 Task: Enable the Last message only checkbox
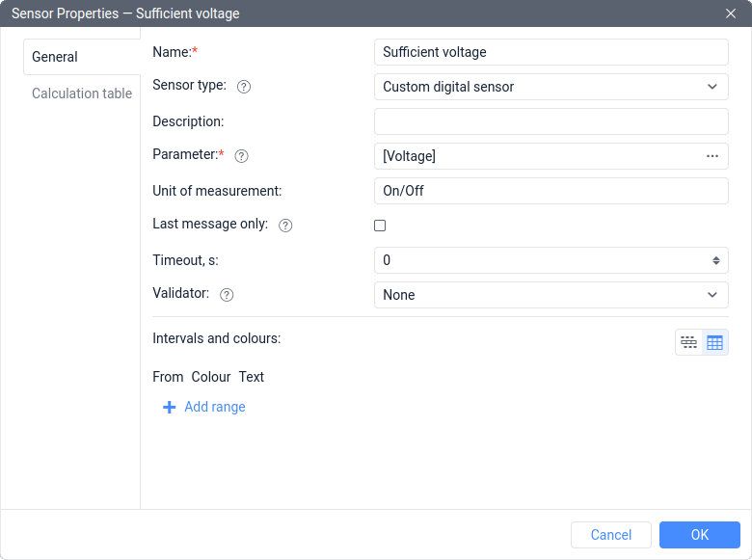tap(380, 226)
